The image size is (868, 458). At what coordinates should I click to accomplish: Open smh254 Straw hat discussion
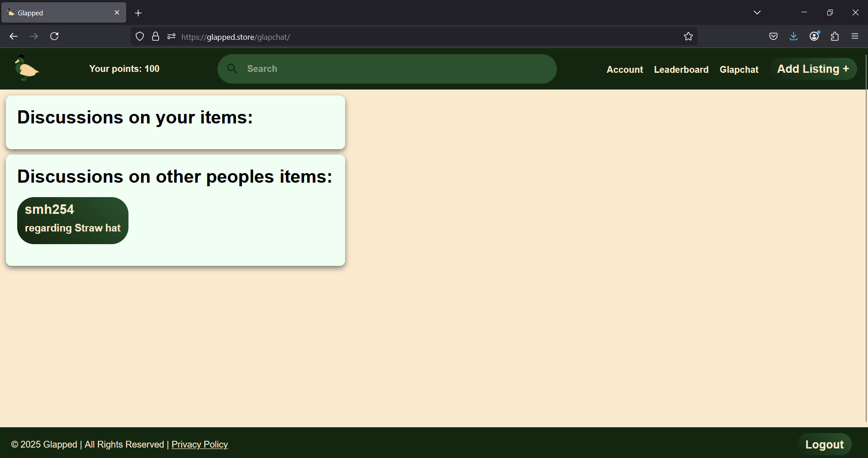click(73, 221)
